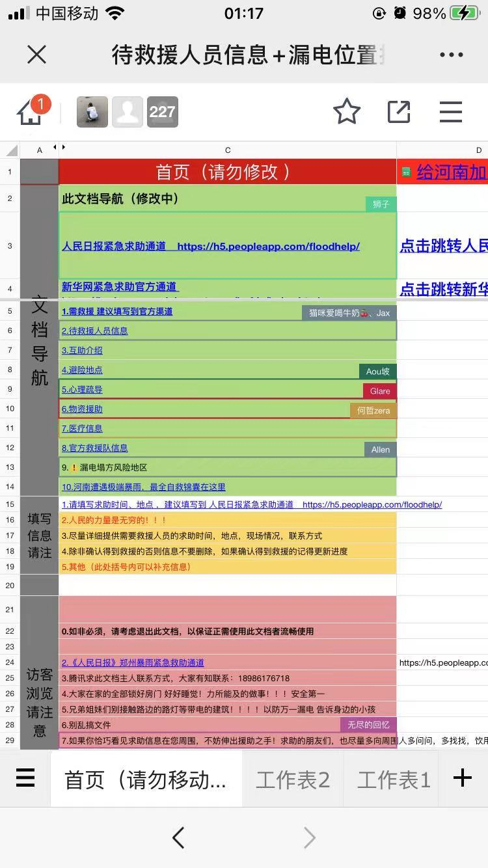This screenshot has width=488, height=868.
Task: Select cell 此文档导航（修改中）
Action: tap(228, 198)
